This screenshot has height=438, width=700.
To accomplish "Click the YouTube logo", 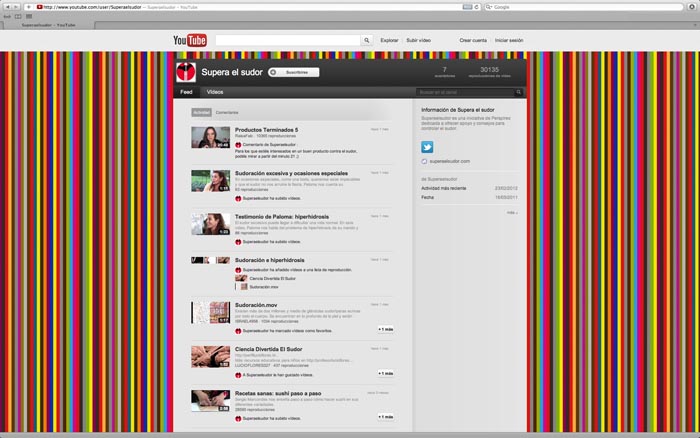I will (x=190, y=40).
